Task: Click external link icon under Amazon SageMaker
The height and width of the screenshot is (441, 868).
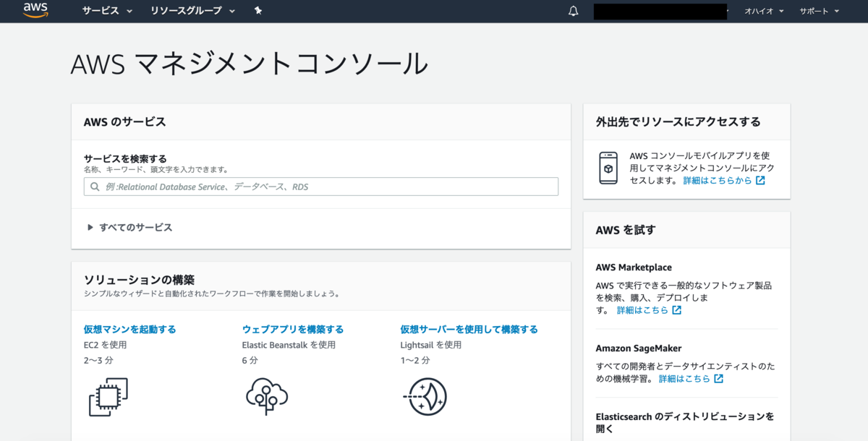Action: (718, 379)
